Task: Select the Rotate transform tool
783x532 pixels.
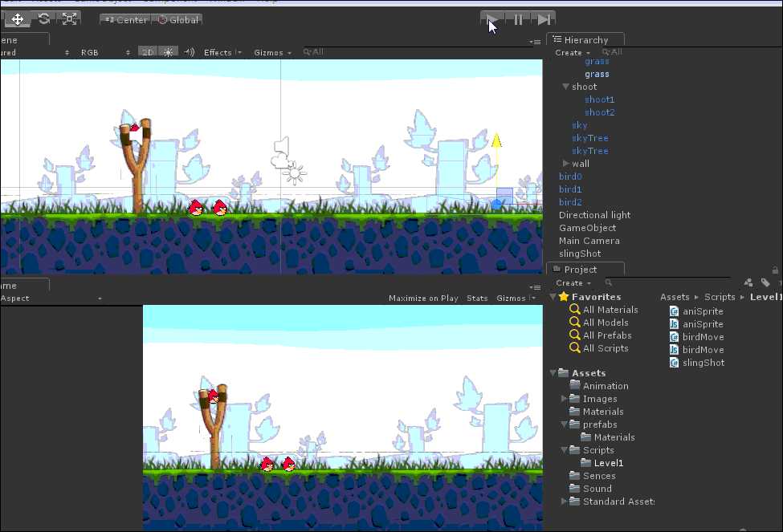Action: (44, 19)
